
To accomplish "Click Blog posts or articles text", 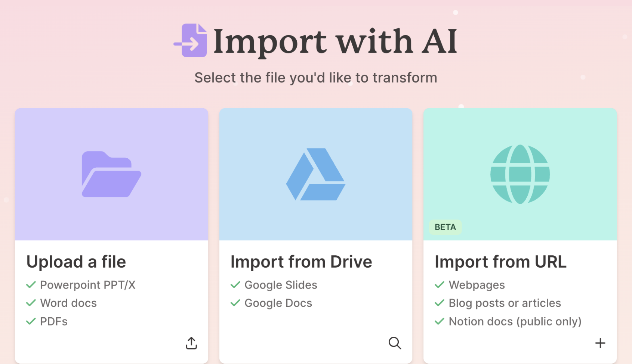I will tap(505, 303).
